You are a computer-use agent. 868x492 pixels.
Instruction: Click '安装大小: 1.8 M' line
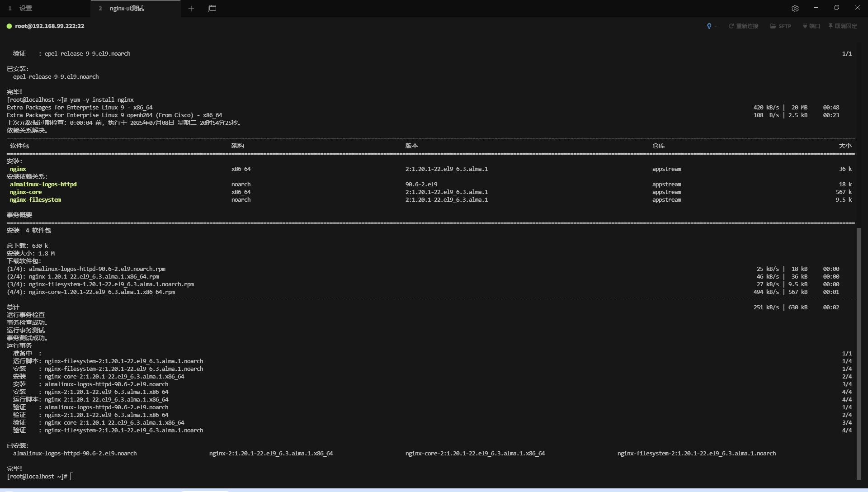pyautogui.click(x=31, y=254)
